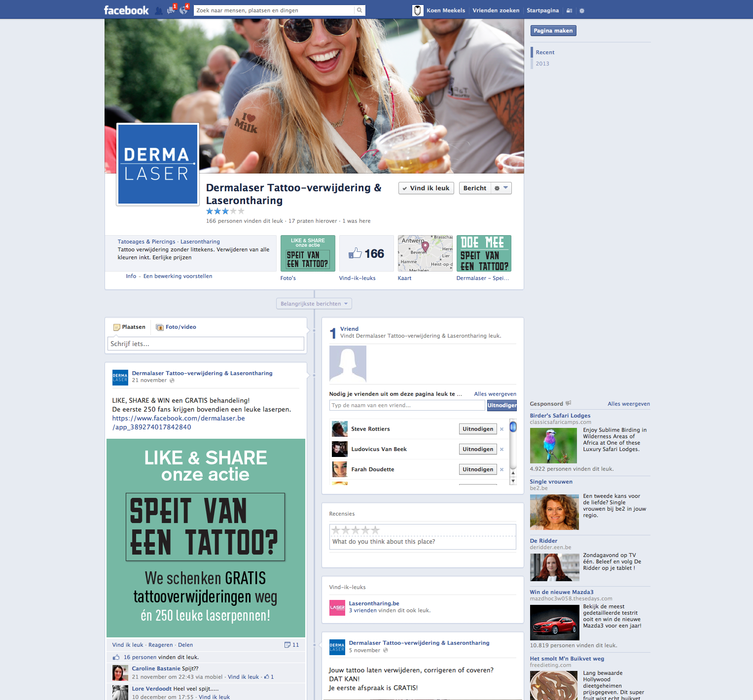This screenshot has height=700, width=753.
Task: Open privacy shortcuts icon in top bar
Action: (x=569, y=10)
